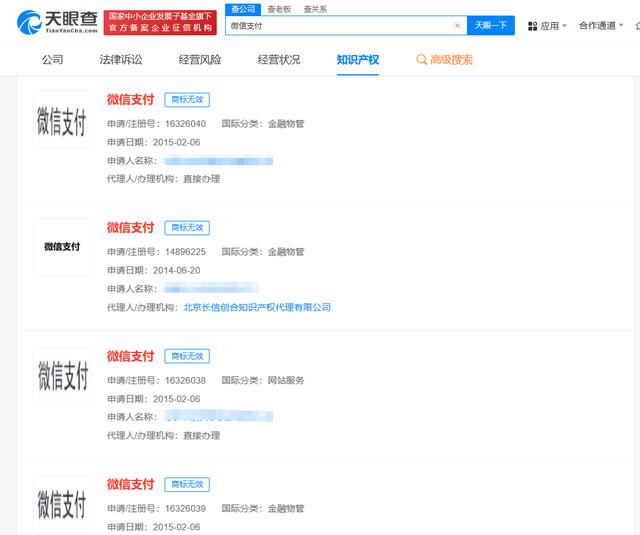Select registration number 16326040 text

[185, 124]
